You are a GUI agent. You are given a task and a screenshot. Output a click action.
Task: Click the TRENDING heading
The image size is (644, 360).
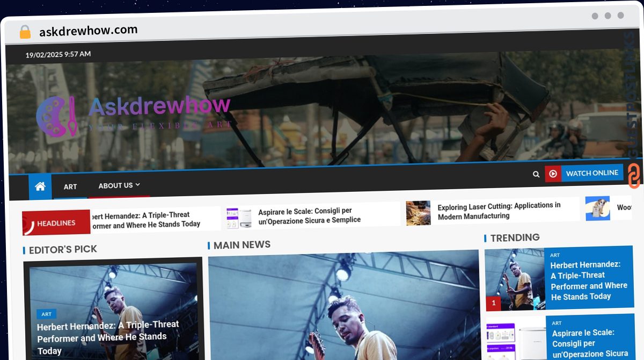[x=515, y=237]
